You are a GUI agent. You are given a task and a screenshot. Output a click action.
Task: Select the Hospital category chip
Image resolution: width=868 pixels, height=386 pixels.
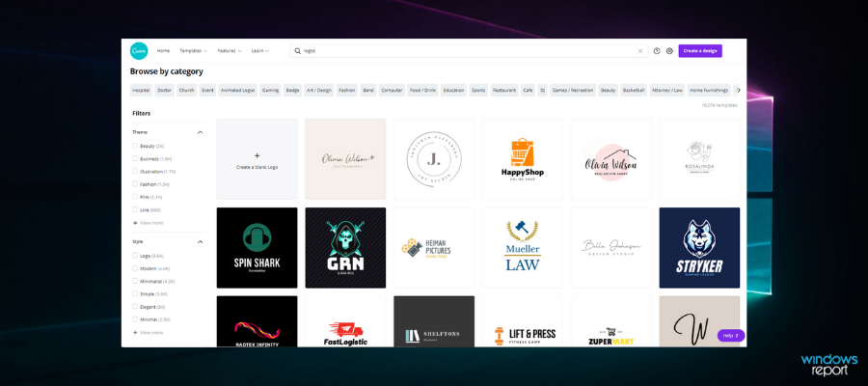141,90
